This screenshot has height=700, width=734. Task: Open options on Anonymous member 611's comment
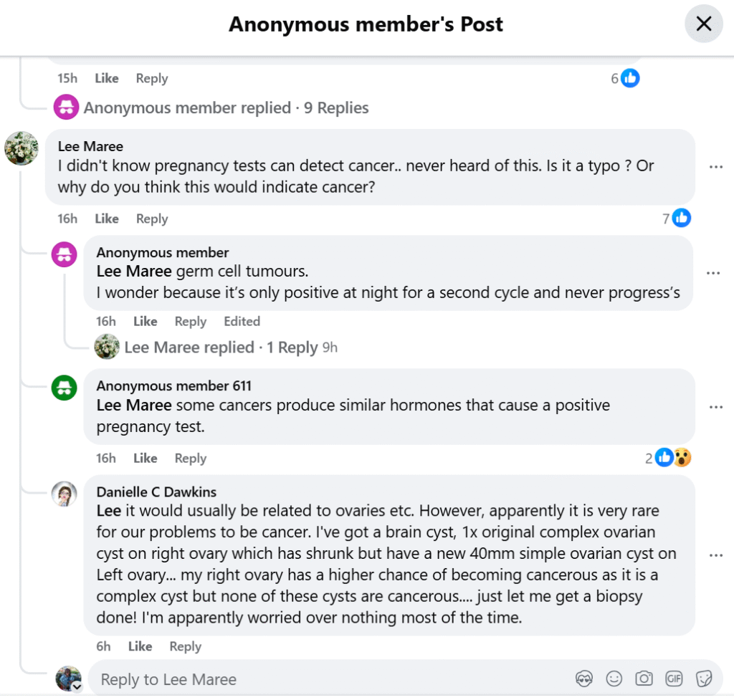[x=716, y=406]
